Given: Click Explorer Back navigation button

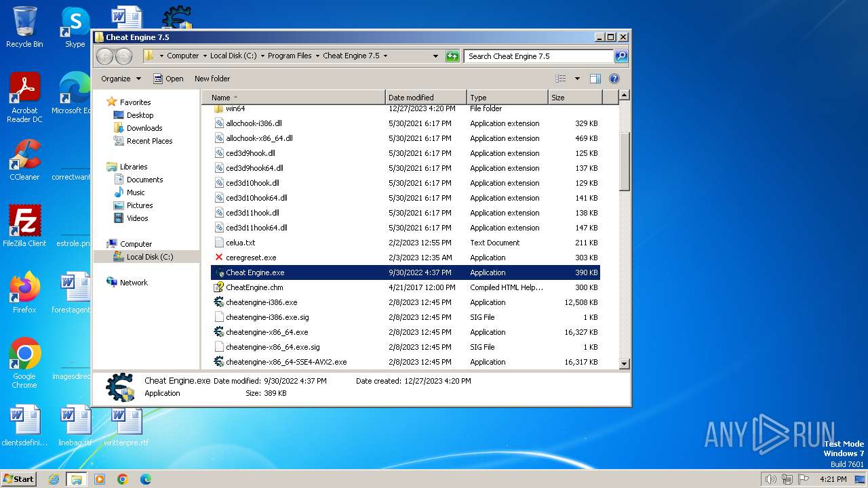Looking at the screenshot, I should (x=104, y=56).
